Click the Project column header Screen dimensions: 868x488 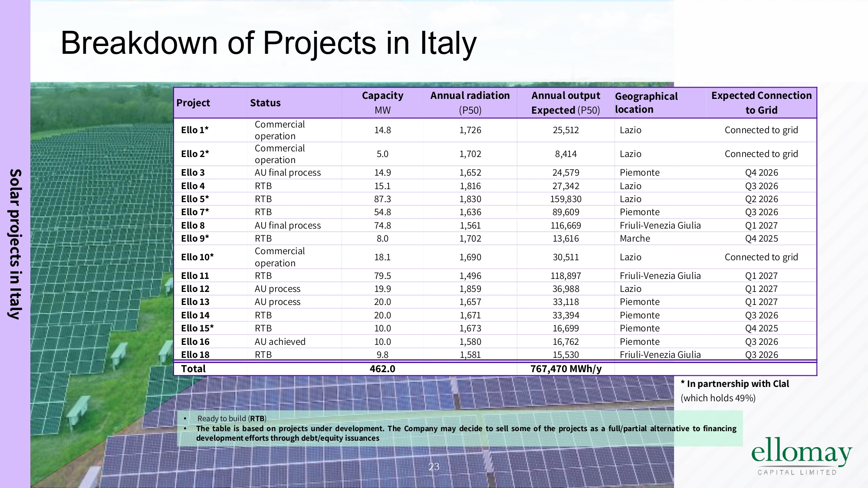pyautogui.click(x=193, y=103)
